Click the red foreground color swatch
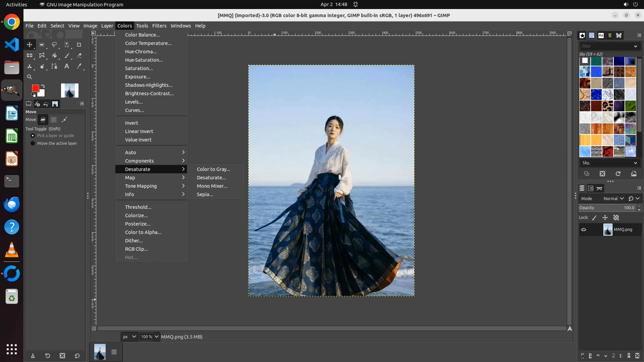 (x=35, y=88)
